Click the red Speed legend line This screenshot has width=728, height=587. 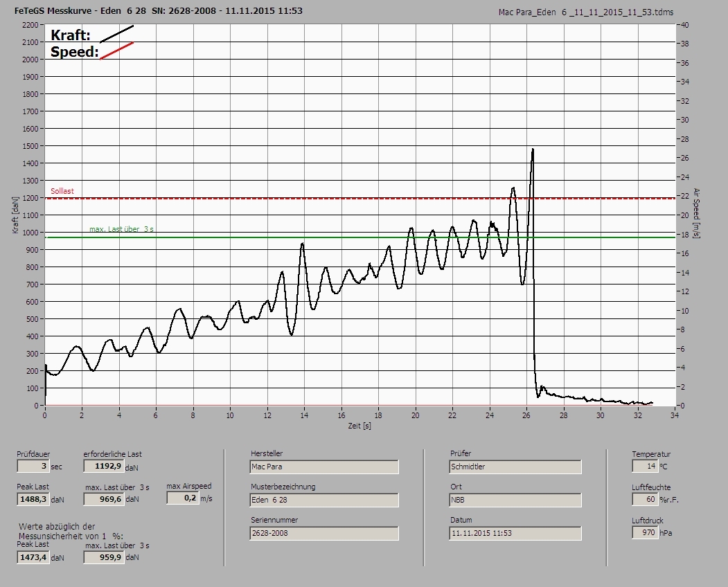click(x=116, y=51)
